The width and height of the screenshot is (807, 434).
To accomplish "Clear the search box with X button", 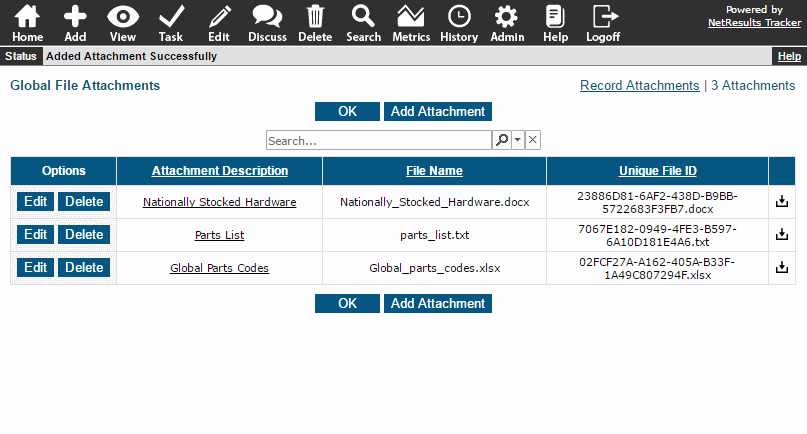I will 533,140.
